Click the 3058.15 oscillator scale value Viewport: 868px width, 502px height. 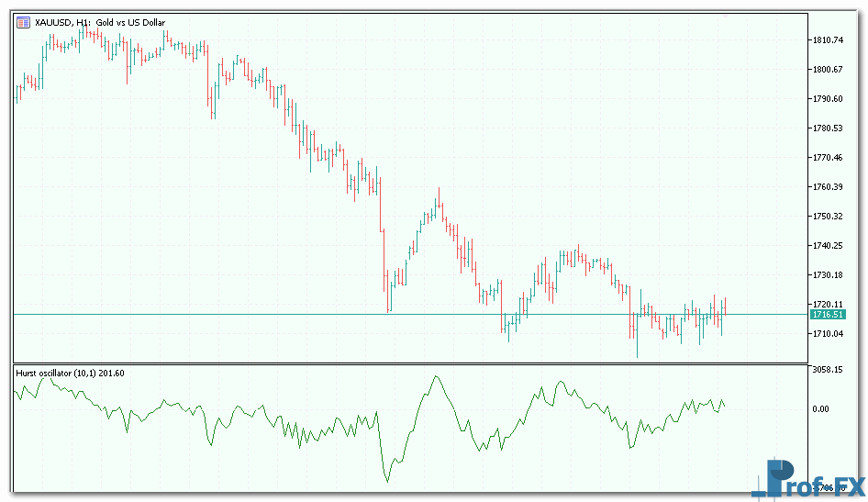pyautogui.click(x=829, y=370)
